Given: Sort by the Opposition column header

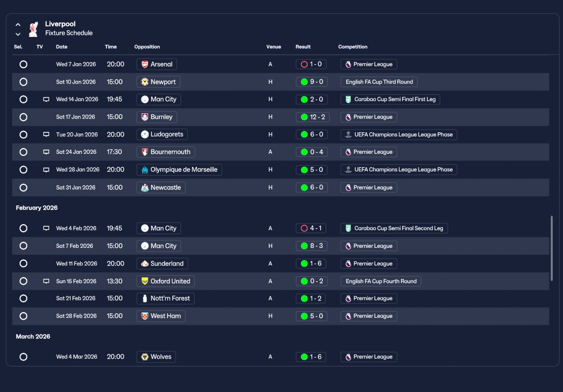Looking at the screenshot, I should (147, 47).
